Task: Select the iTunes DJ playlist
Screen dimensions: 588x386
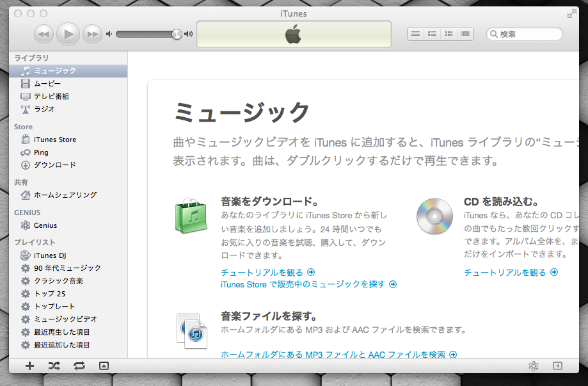Action: tap(68, 255)
